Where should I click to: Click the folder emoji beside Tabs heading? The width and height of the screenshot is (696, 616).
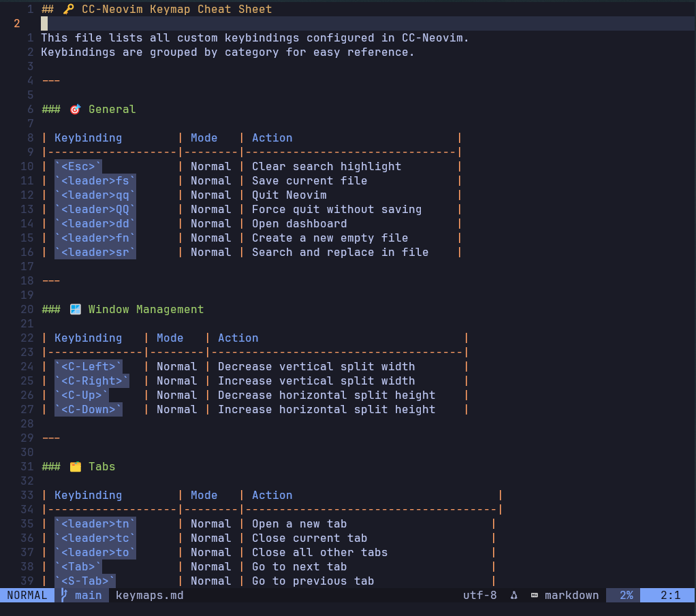tap(75, 467)
